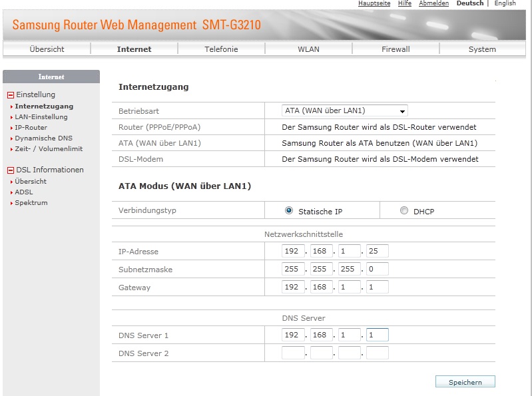Open the System tab
532x396 pixels.
482,49
